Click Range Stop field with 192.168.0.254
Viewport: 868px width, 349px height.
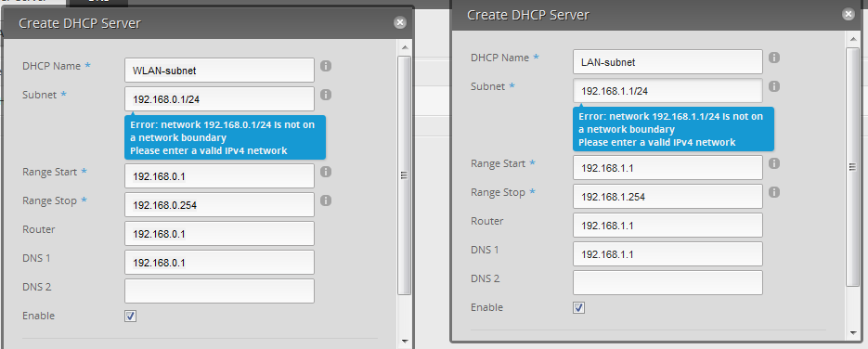tap(220, 204)
